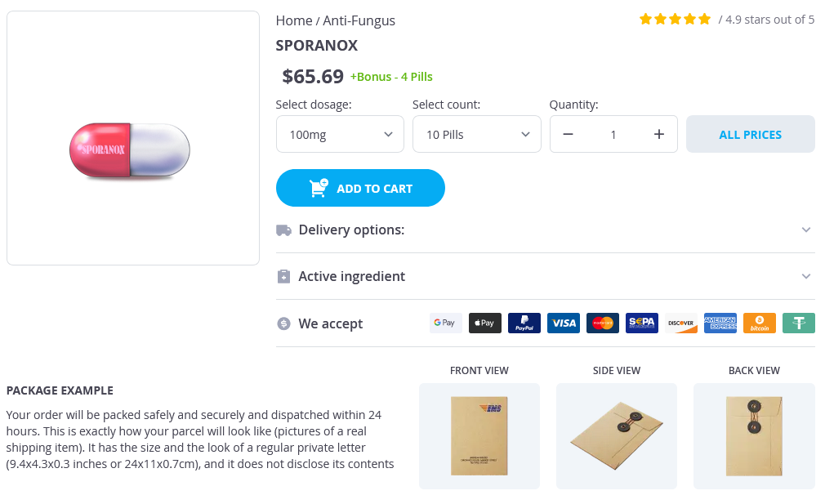
Task: Open the pill count dropdown
Action: pos(477,134)
